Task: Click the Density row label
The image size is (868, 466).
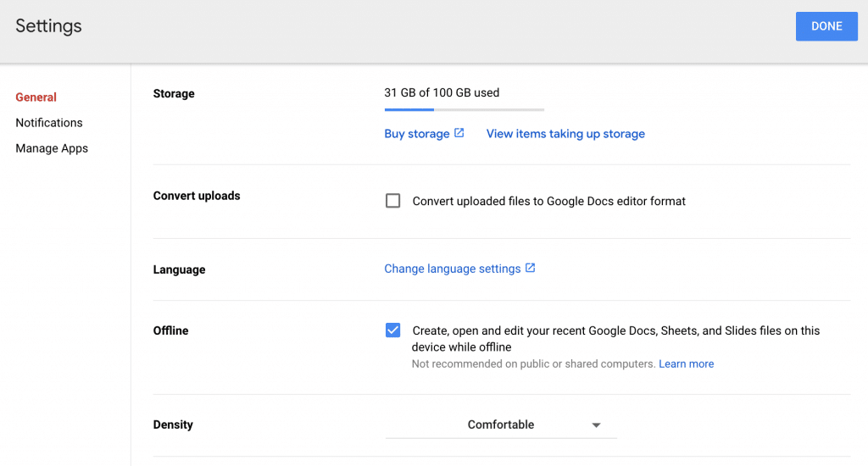Action: pyautogui.click(x=173, y=425)
